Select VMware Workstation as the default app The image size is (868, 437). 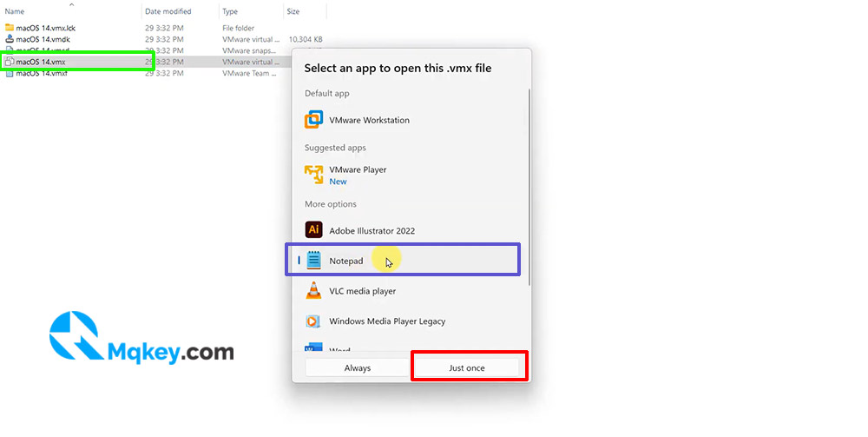[410, 120]
